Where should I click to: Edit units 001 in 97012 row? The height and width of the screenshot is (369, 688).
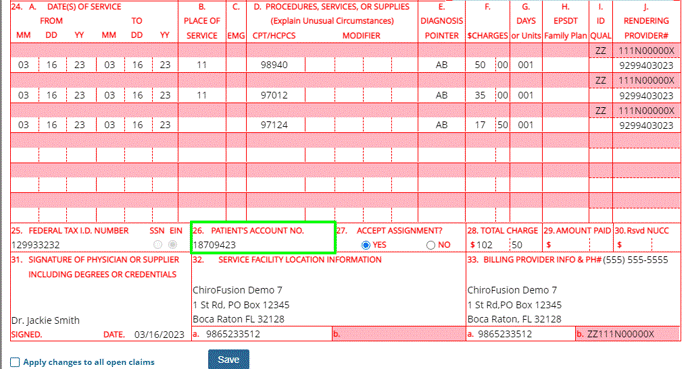coord(526,95)
